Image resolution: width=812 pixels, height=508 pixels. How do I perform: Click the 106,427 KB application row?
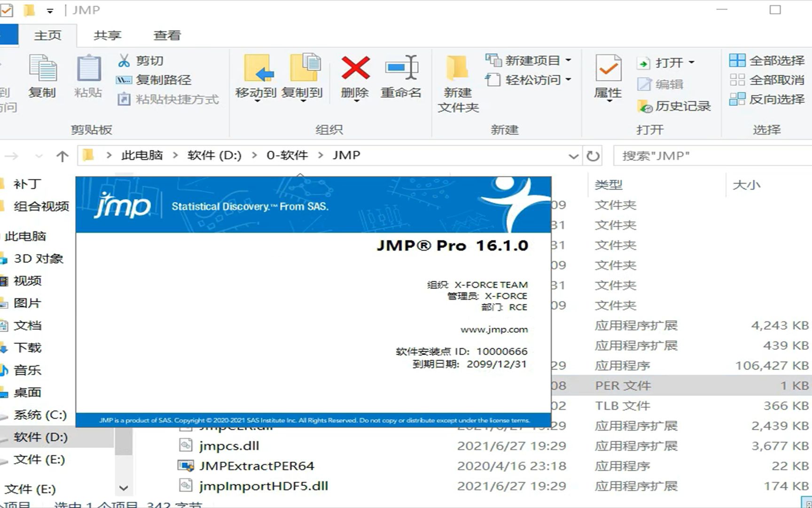(x=681, y=365)
